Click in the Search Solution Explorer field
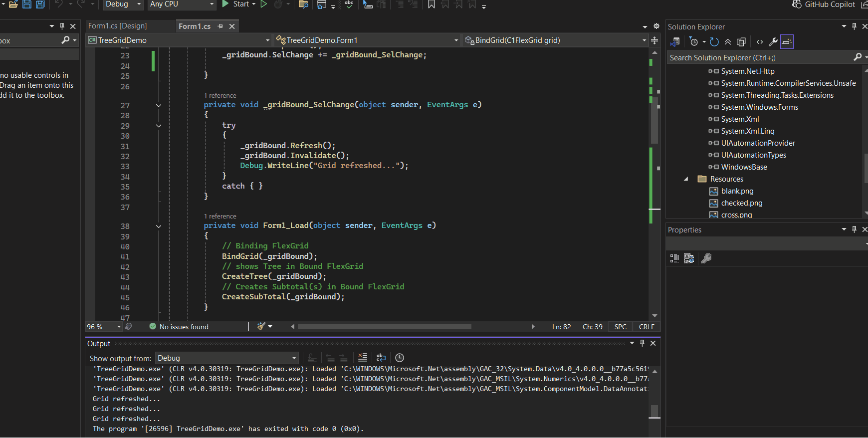The image size is (868, 438). [x=758, y=58]
